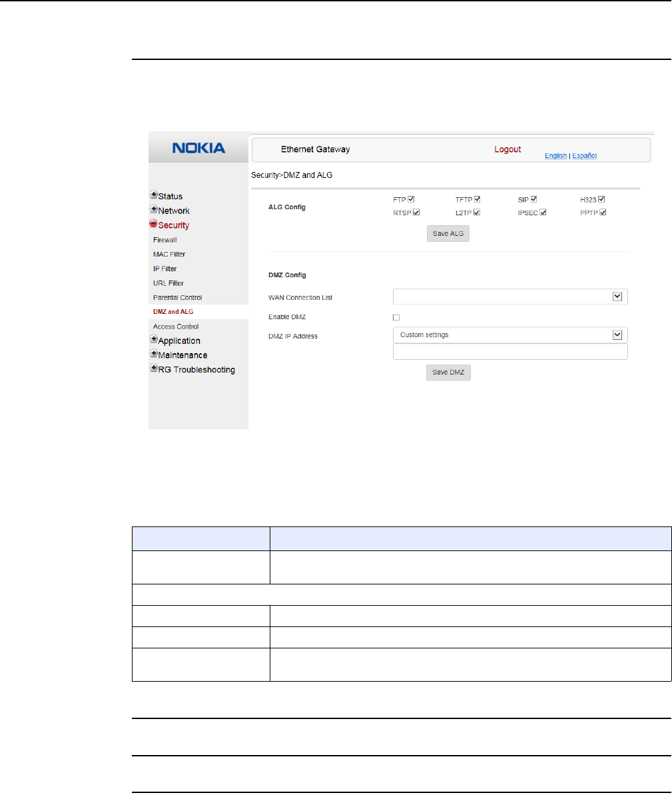Expand the Status menu plus icon
672x799 pixels.
coord(154,195)
